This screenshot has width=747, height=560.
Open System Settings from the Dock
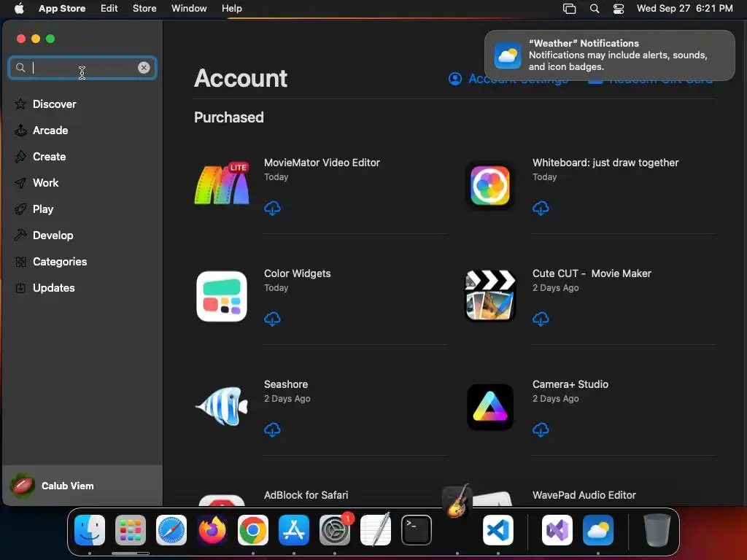(335, 530)
